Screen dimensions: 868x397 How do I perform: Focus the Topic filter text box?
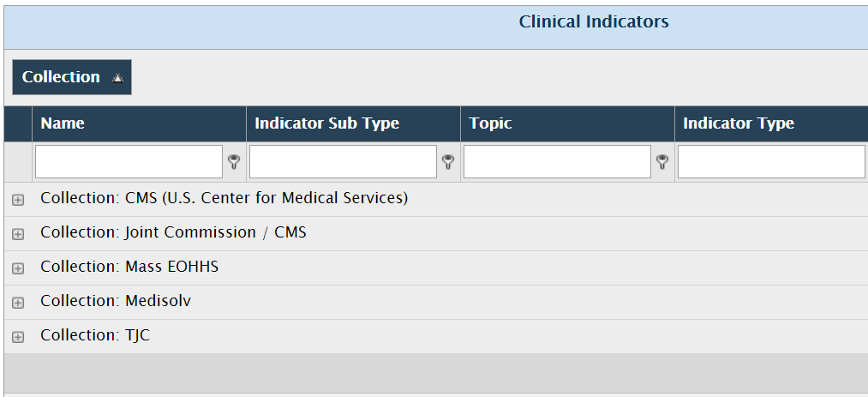[x=558, y=162]
